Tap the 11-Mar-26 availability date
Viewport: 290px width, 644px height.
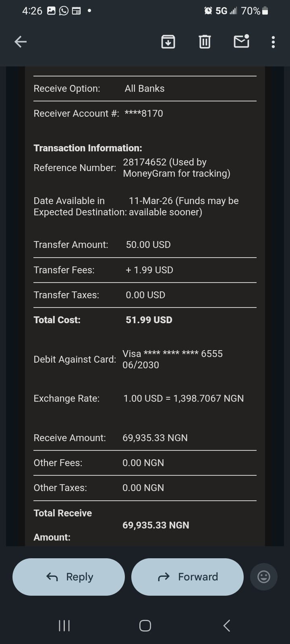pos(151,201)
